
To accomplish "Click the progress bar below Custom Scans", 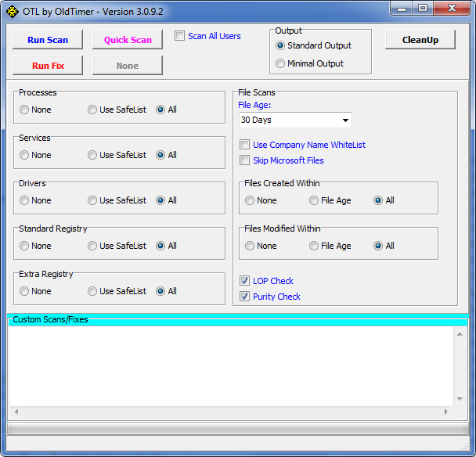I will [238, 429].
